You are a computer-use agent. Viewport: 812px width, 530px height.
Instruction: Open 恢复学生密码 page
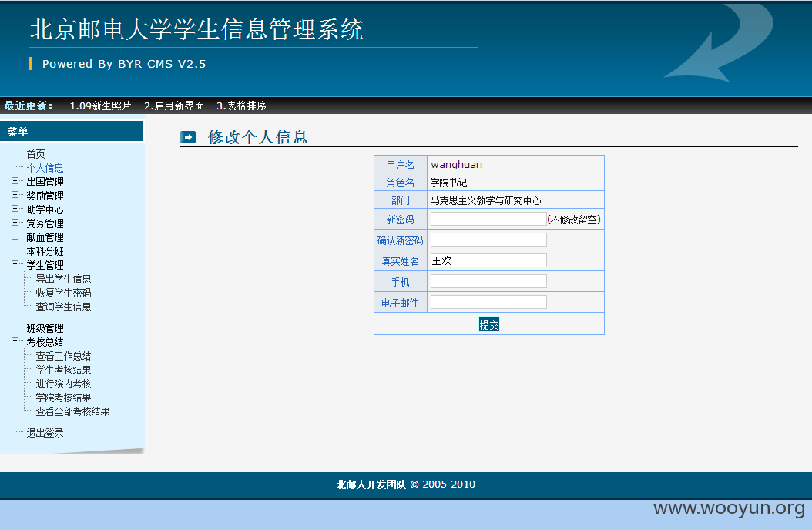pyautogui.click(x=63, y=293)
